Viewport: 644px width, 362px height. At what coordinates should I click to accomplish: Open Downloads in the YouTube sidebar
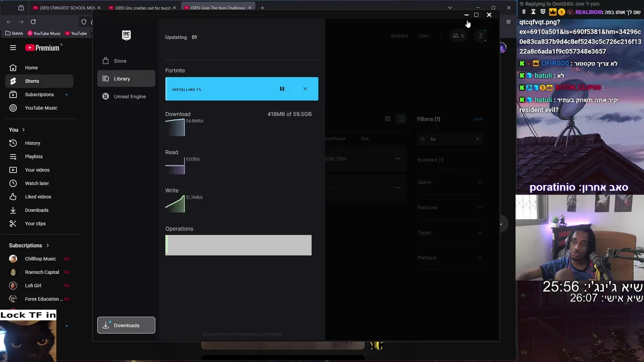coord(39,210)
